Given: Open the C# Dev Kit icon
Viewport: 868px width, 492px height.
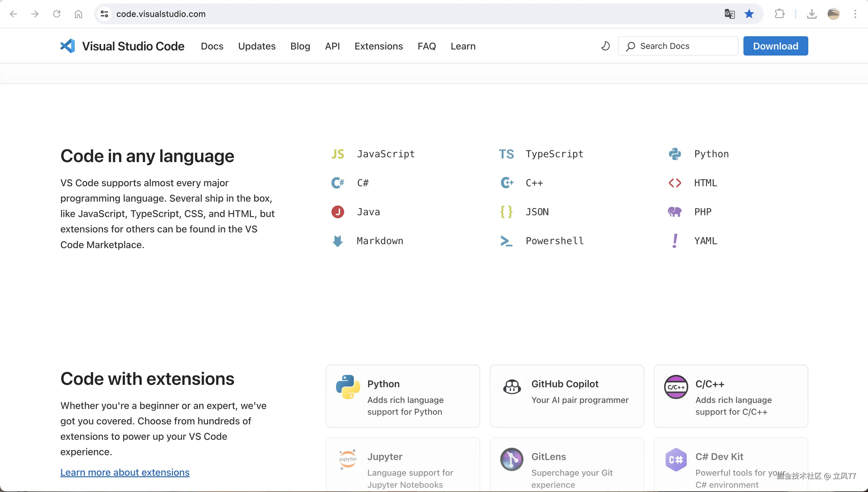Looking at the screenshot, I should [676, 460].
